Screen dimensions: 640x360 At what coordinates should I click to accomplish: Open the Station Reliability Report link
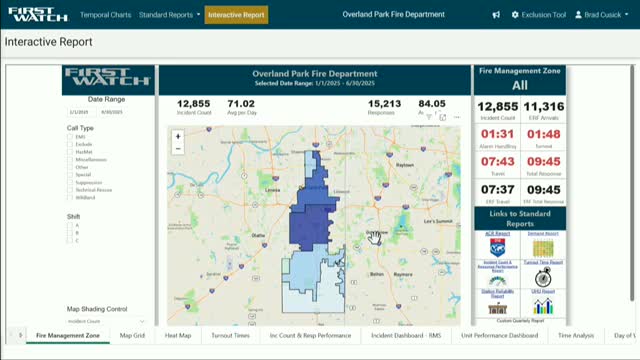click(x=497, y=293)
